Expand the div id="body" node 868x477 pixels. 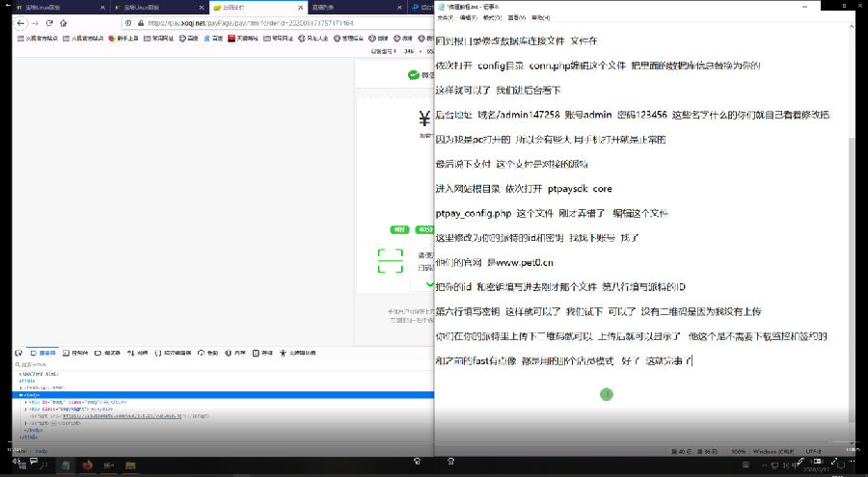click(27, 402)
